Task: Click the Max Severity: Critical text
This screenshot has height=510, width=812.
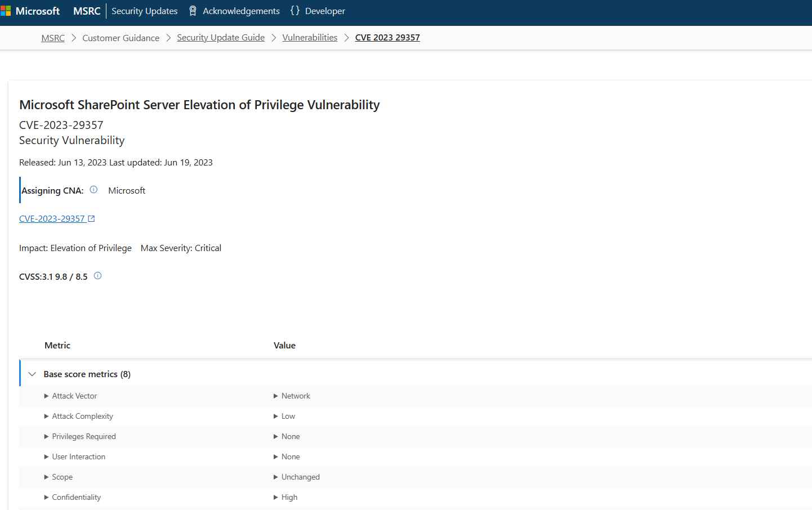Action: 181,248
